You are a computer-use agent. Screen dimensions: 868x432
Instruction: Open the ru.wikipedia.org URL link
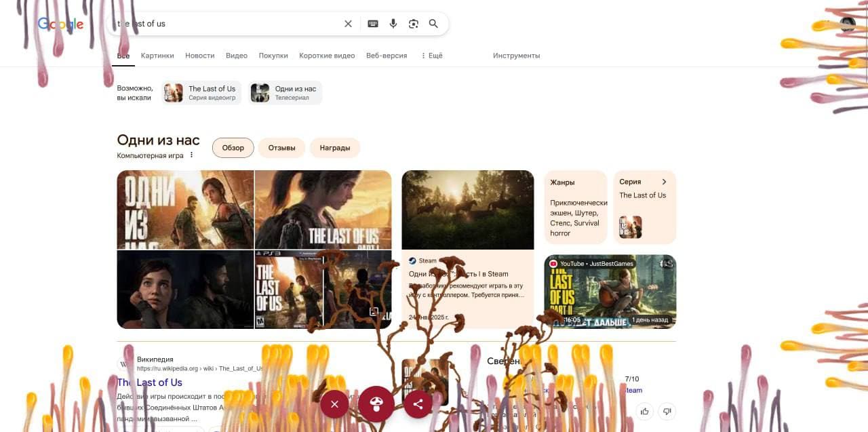(x=200, y=368)
